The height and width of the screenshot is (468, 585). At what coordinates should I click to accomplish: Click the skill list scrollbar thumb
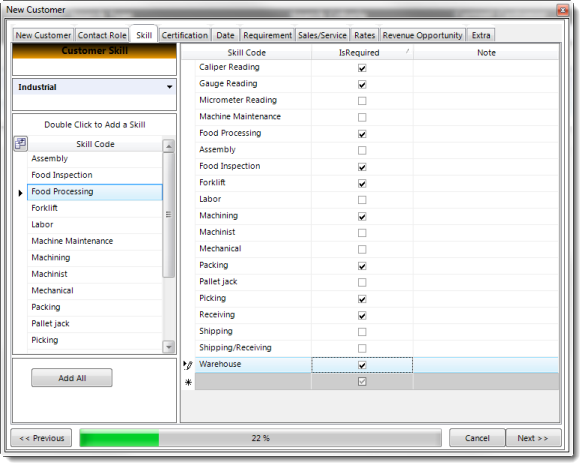(169, 215)
